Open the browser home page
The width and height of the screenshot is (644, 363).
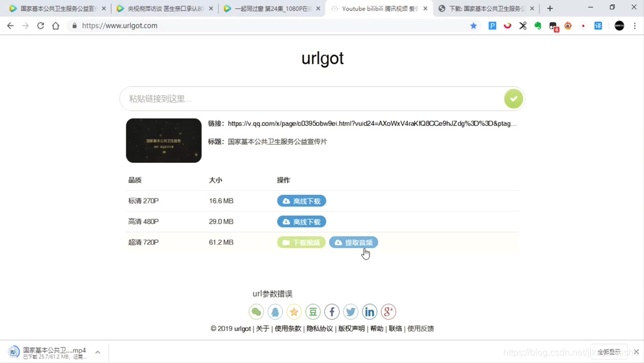click(56, 26)
